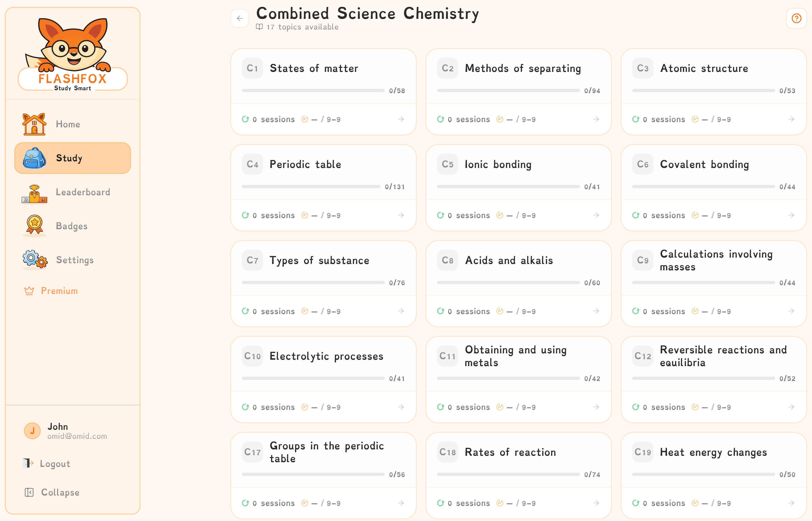Open the Study section via backpack icon
The width and height of the screenshot is (812, 521).
click(x=34, y=158)
